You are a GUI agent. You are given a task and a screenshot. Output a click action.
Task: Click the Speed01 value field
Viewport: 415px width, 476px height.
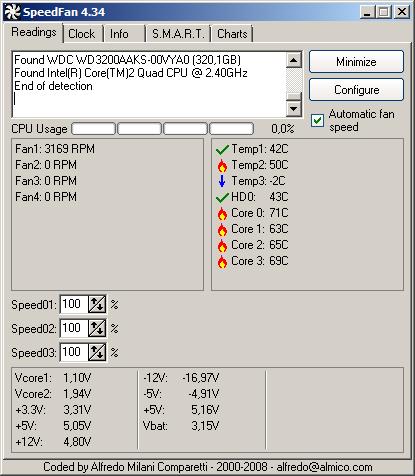point(74,304)
